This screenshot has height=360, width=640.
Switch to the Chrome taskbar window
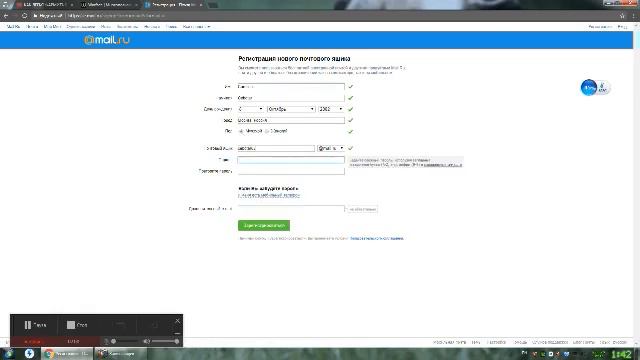coord(67,353)
